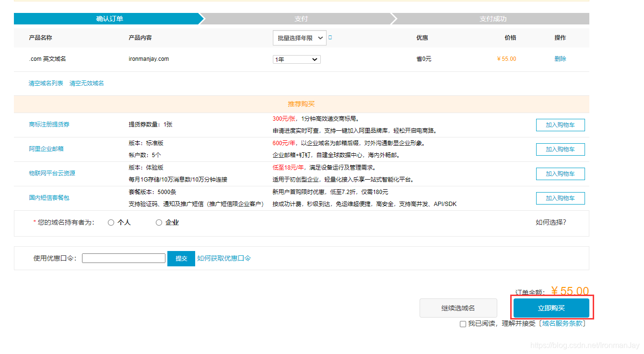
Task: Click the 支付成功 step tab
Action: tap(493, 19)
